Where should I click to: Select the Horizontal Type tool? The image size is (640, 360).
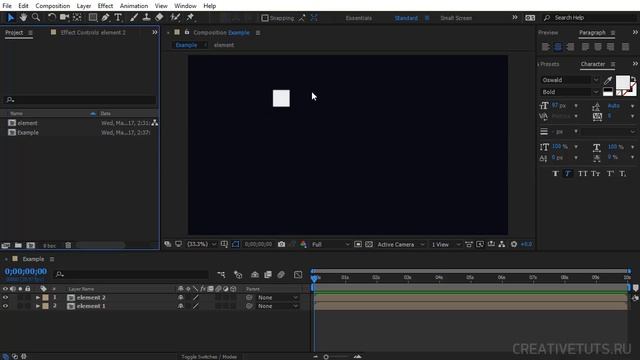[x=118, y=18]
